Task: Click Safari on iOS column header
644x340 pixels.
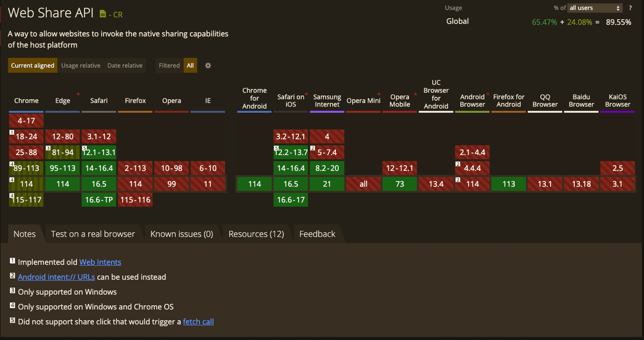Action: click(x=291, y=101)
